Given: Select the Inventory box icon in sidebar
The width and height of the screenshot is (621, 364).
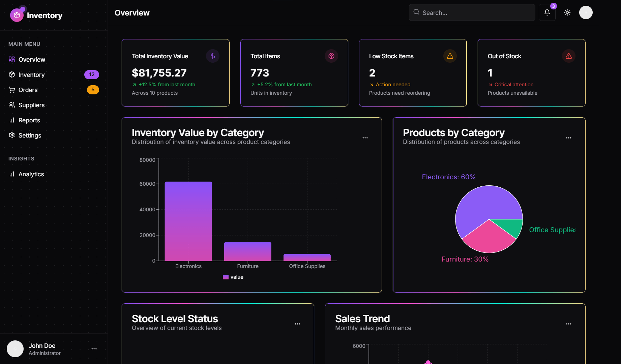Looking at the screenshot, I should coord(12,74).
